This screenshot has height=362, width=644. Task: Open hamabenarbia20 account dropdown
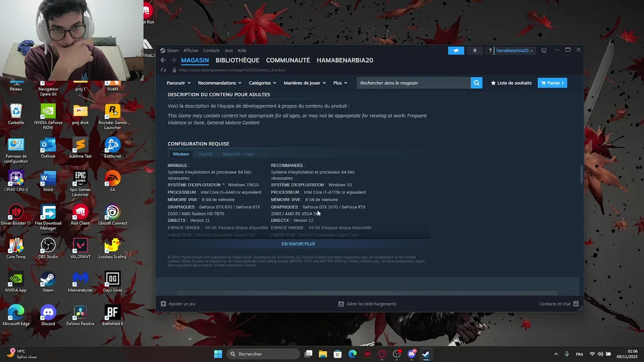coord(515,51)
